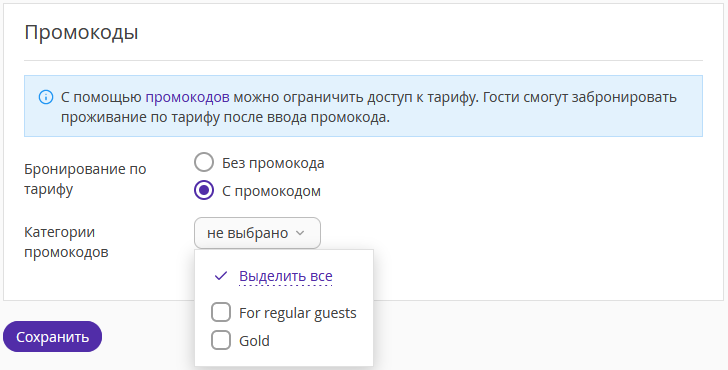Tick the Gold checkbox
This screenshot has height=370, width=728.
pyautogui.click(x=221, y=340)
